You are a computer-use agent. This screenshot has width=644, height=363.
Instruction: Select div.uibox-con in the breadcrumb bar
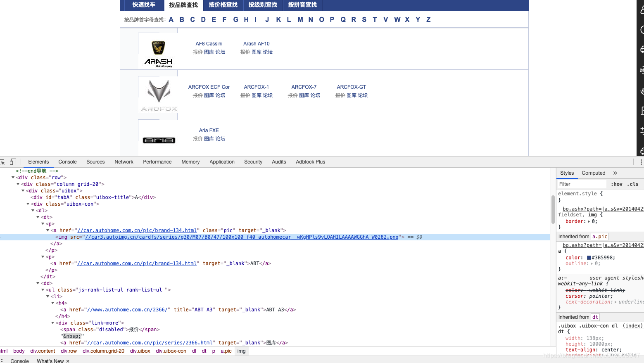pyautogui.click(x=171, y=351)
